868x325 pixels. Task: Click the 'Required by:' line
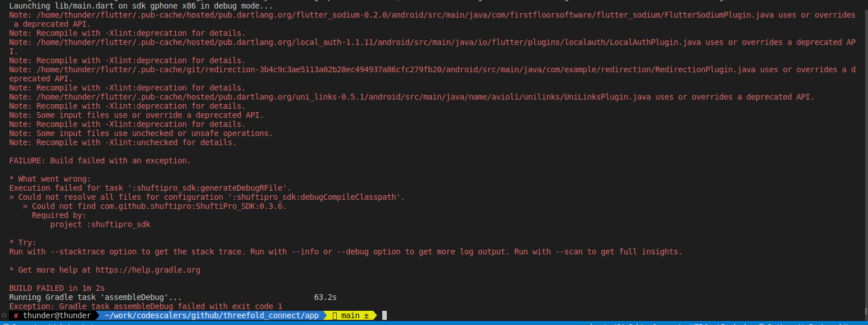(x=59, y=215)
